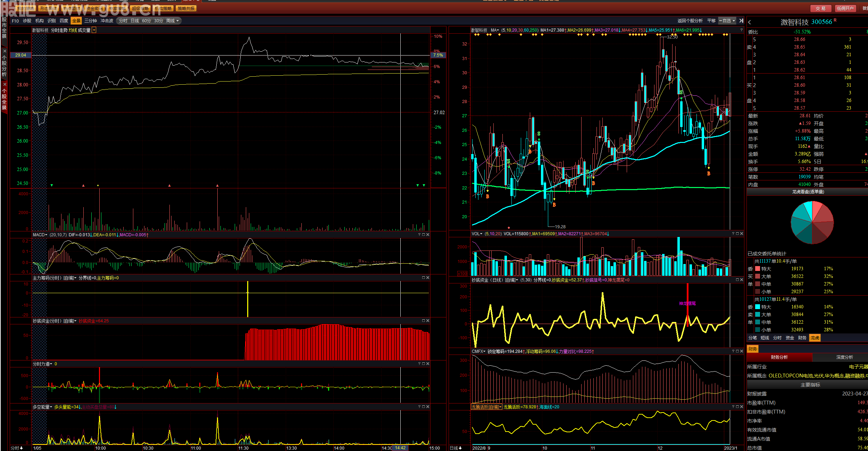Open help for the MACD panel
The width and height of the screenshot is (868, 451).
pyautogui.click(x=419, y=235)
